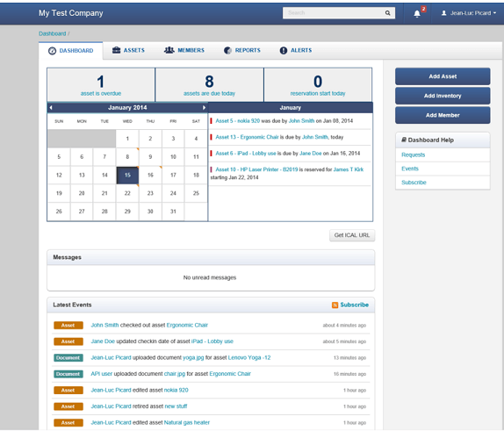The height and width of the screenshot is (431, 504).
Task: Click the Alerts exclamation icon
Action: pyautogui.click(x=284, y=50)
